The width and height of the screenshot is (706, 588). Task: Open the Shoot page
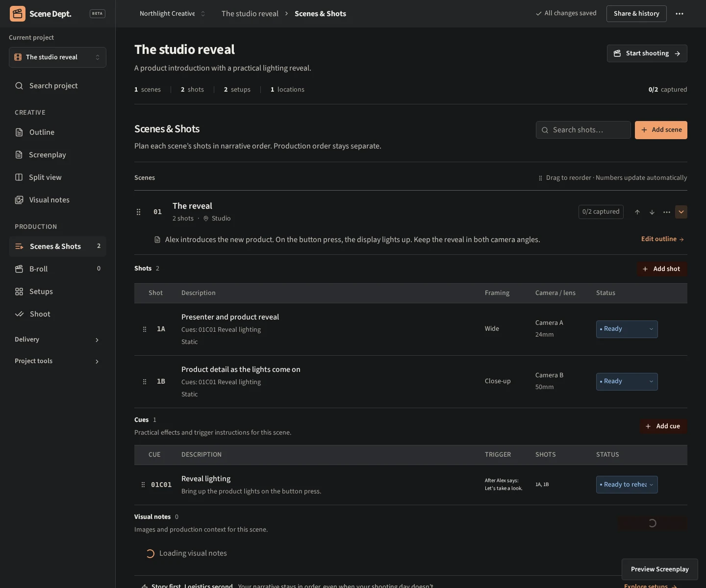(x=57, y=314)
